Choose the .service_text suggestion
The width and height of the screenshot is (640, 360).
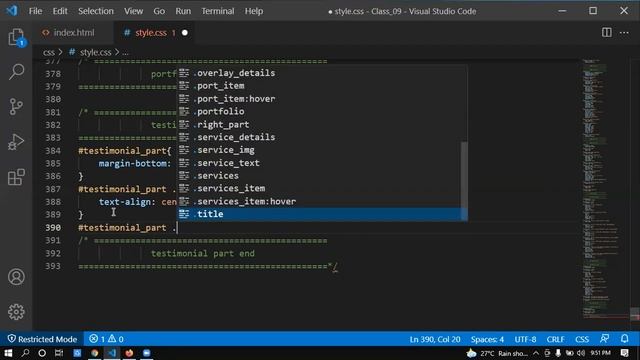click(x=320, y=163)
